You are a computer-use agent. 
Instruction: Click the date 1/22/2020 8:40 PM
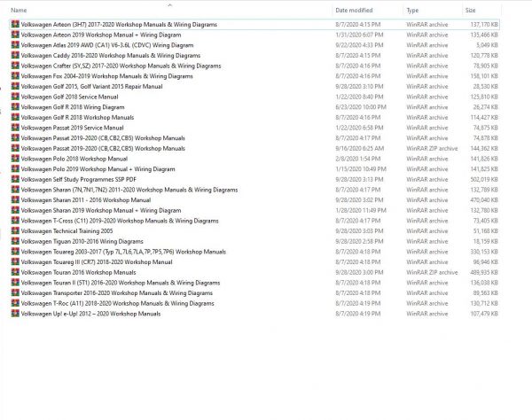coord(359,97)
